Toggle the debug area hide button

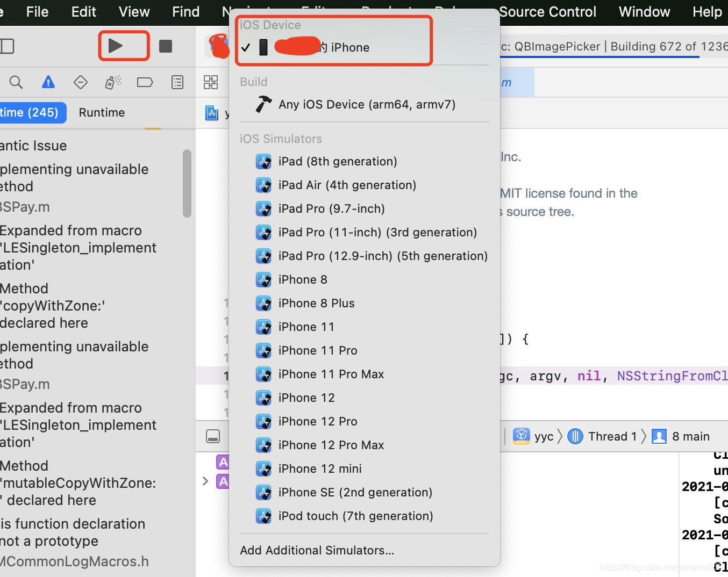pos(213,436)
